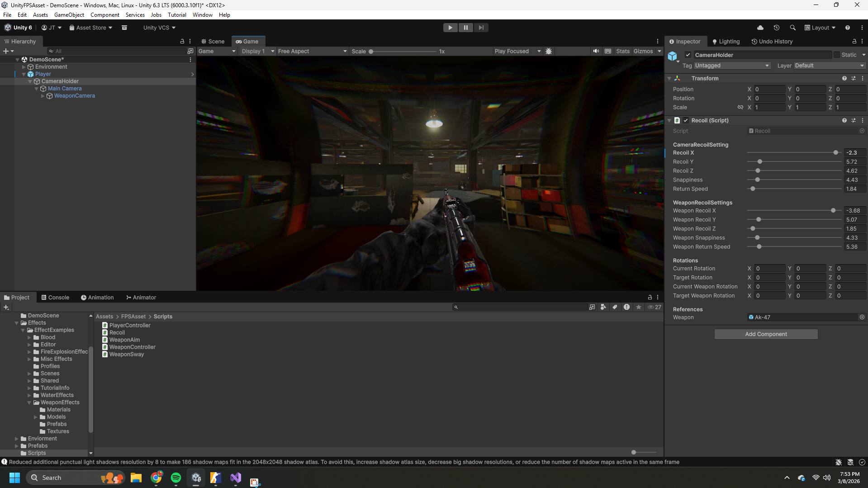Image resolution: width=868 pixels, height=488 pixels.
Task: Open File Explorer from the taskbar
Action: (x=136, y=478)
